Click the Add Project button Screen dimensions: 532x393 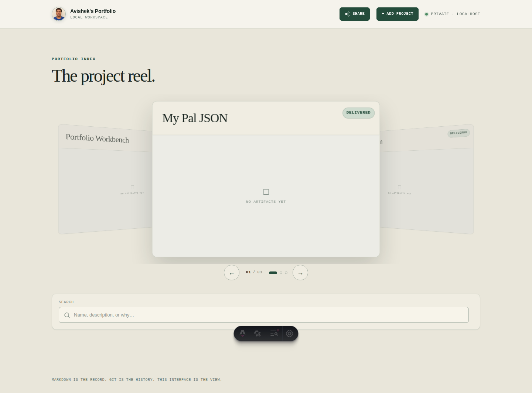[398, 14]
